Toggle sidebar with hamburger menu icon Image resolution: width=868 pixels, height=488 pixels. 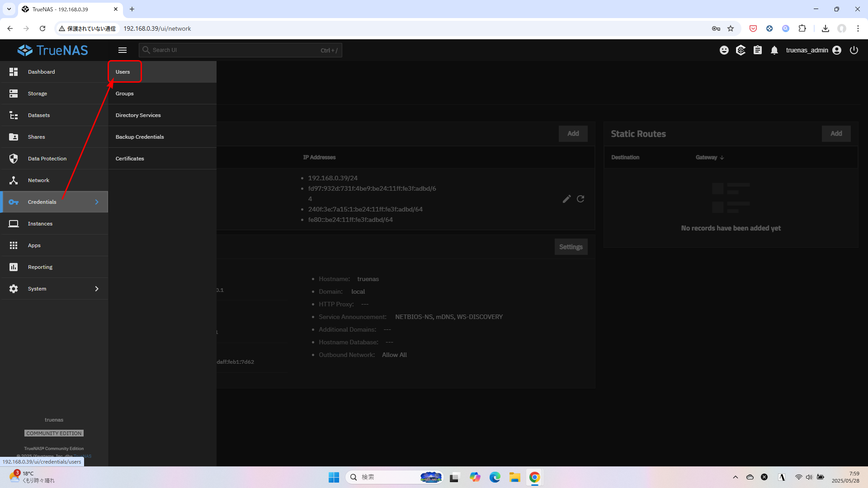[x=123, y=50]
